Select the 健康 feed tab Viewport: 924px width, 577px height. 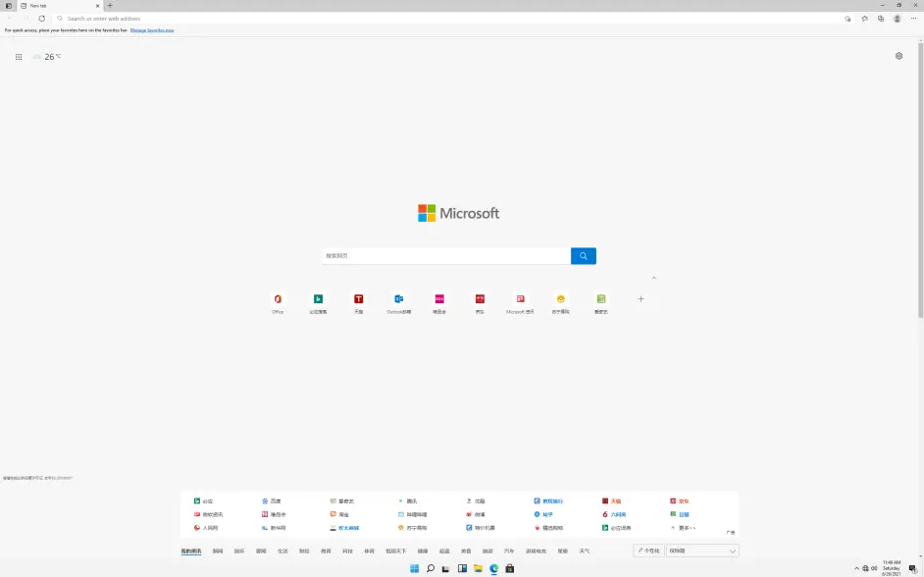coord(423,551)
